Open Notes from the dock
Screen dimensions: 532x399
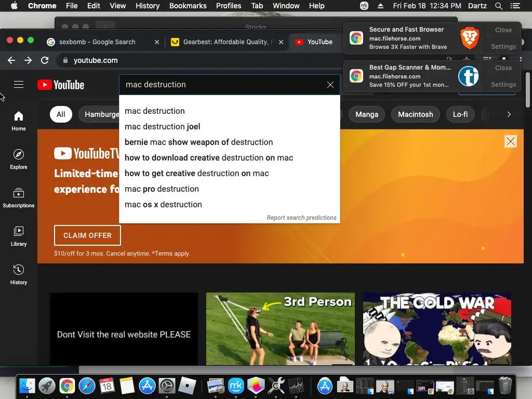127,386
